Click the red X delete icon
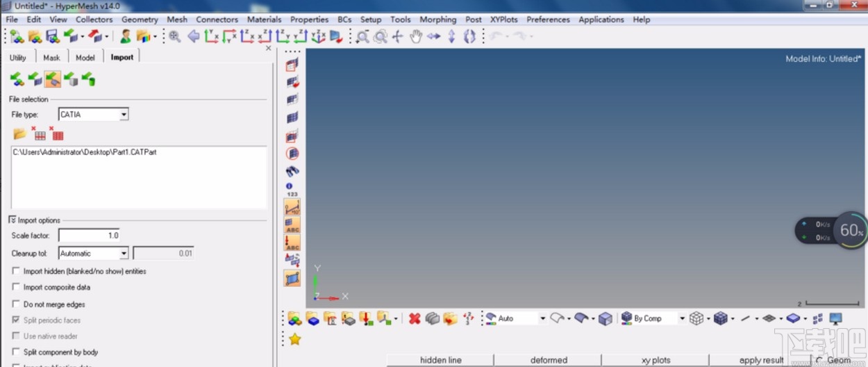This screenshot has width=868, height=367. coord(415,318)
